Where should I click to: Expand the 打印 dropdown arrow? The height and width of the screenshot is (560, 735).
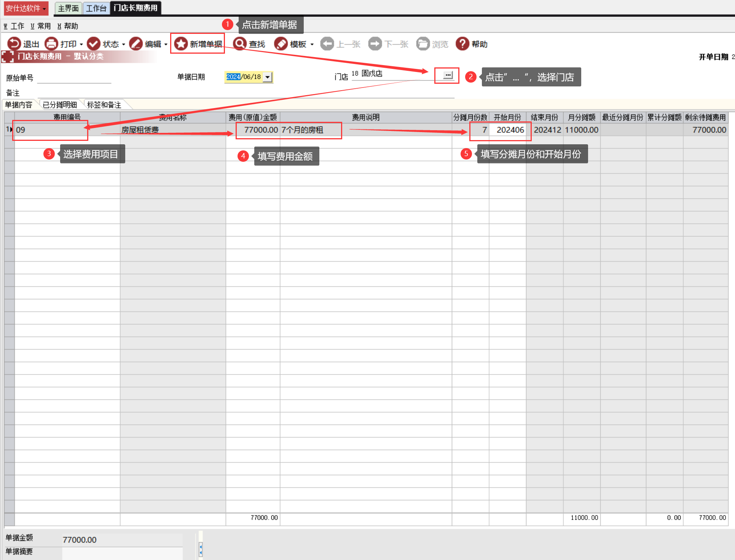(81, 44)
